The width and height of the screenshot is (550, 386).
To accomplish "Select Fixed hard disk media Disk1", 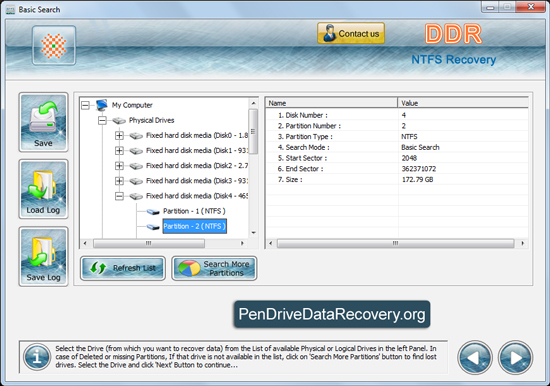I will (197, 151).
